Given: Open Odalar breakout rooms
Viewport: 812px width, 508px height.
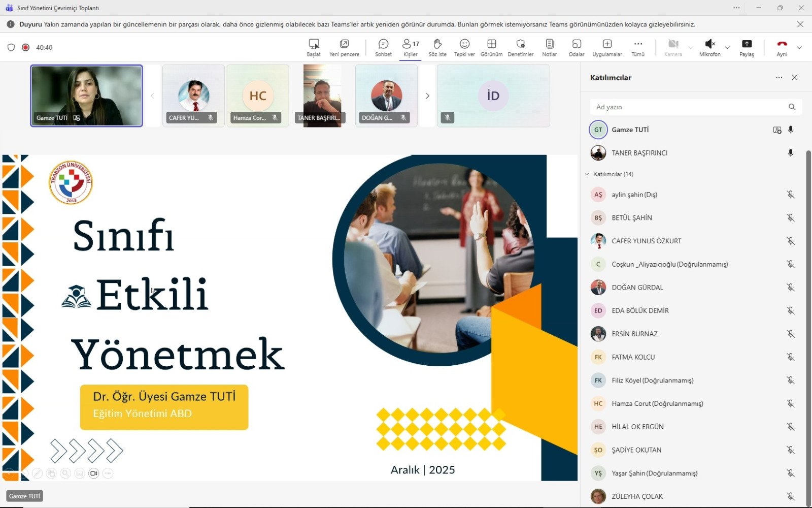Looking at the screenshot, I should pos(577,47).
